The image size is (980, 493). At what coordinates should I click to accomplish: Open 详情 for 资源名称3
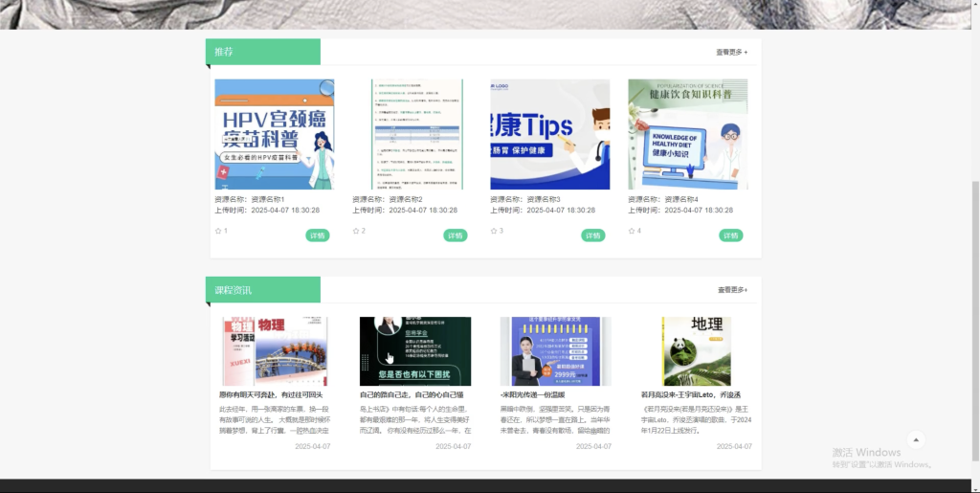pos(593,235)
